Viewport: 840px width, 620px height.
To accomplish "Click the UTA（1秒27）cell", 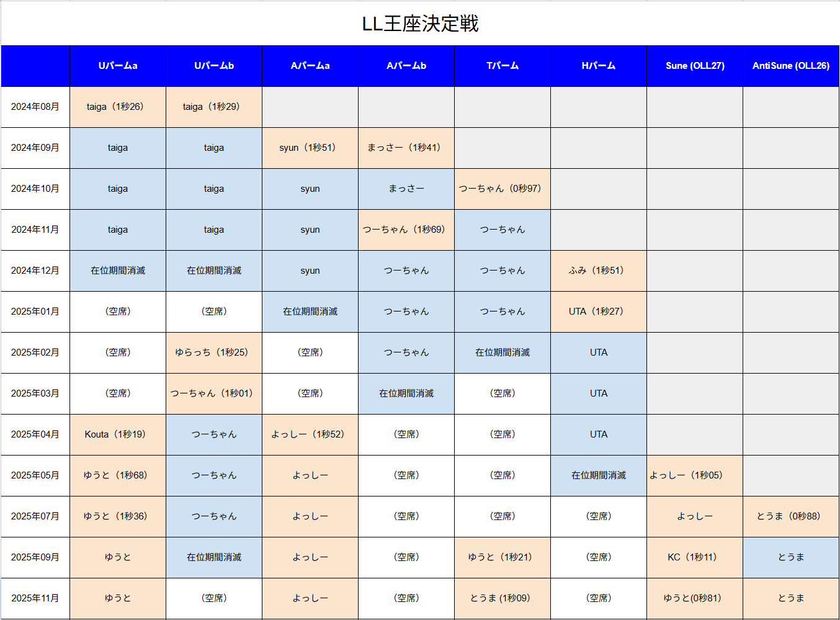I will pos(599,312).
